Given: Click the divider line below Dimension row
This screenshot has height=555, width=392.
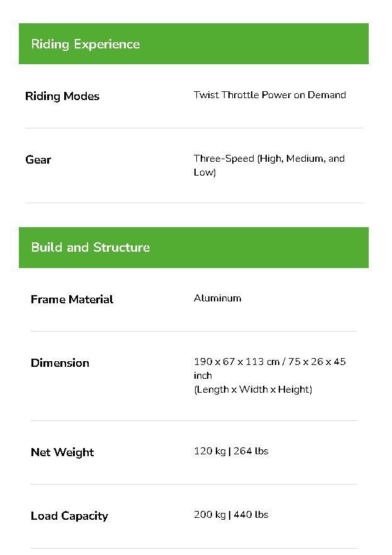Looking at the screenshot, I should point(194,420).
